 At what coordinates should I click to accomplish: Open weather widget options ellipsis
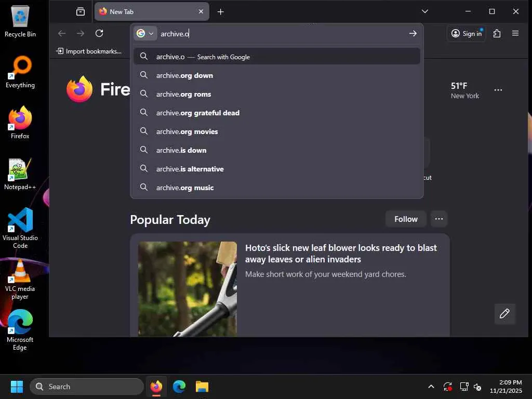(x=498, y=90)
